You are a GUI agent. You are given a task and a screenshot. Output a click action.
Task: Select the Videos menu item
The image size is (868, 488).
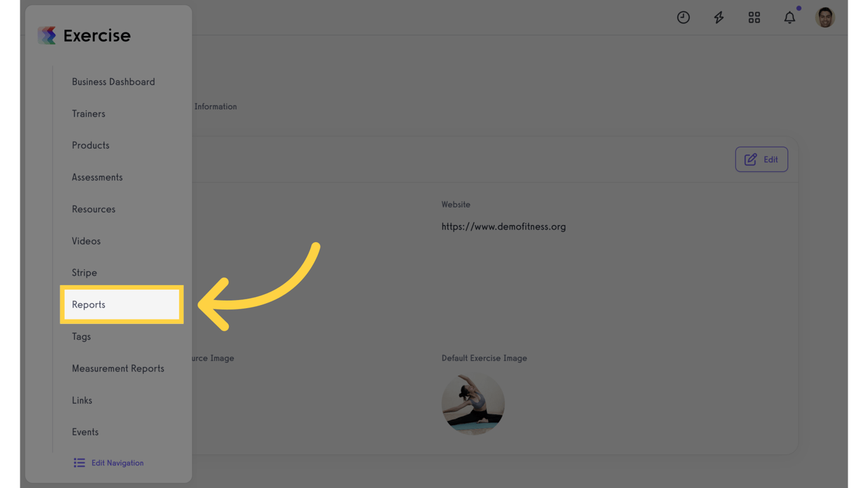(86, 241)
